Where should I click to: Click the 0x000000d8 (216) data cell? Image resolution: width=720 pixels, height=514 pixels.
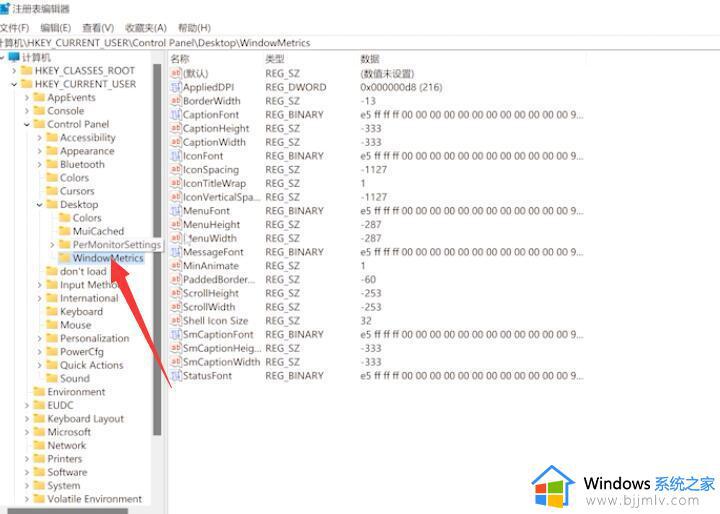click(401, 87)
